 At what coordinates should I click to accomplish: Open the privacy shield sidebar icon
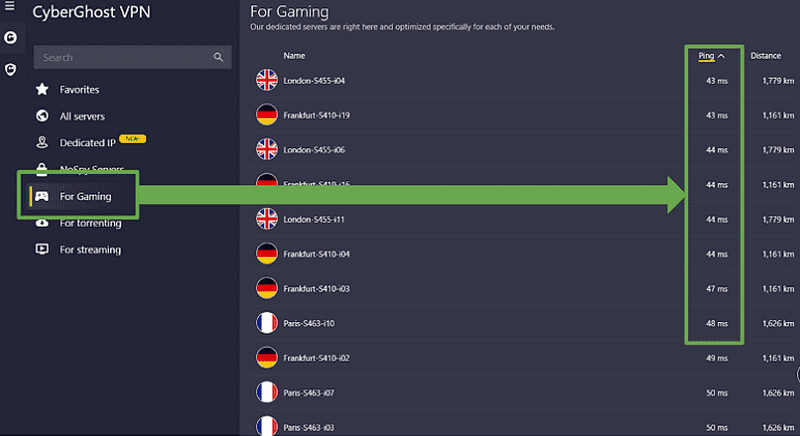10,69
